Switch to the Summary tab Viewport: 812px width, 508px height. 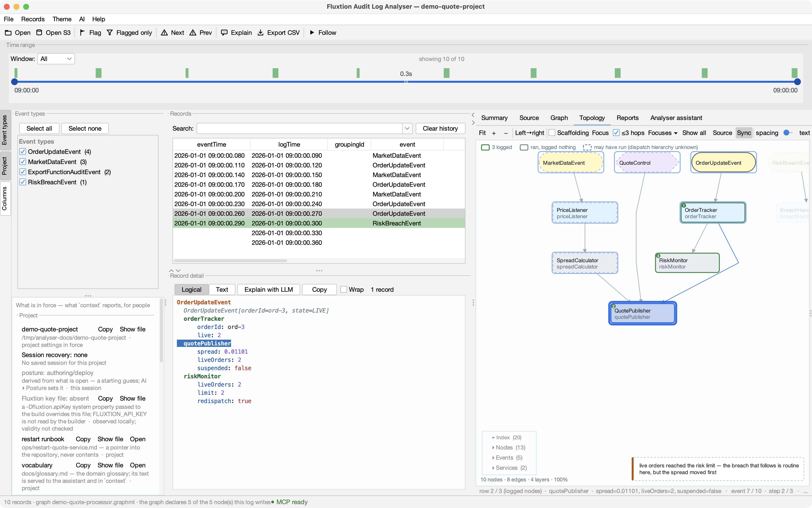pyautogui.click(x=494, y=118)
